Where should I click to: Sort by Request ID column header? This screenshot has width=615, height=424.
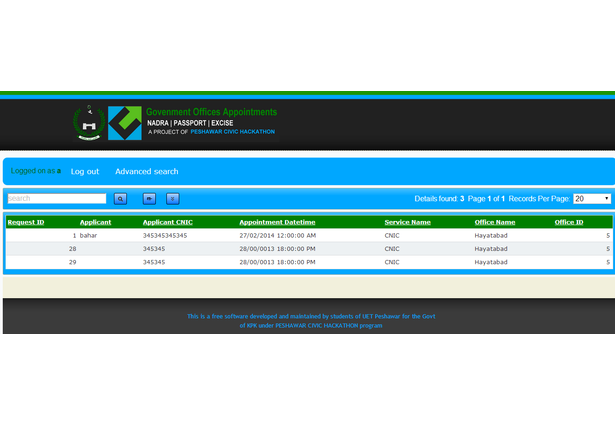(26, 222)
